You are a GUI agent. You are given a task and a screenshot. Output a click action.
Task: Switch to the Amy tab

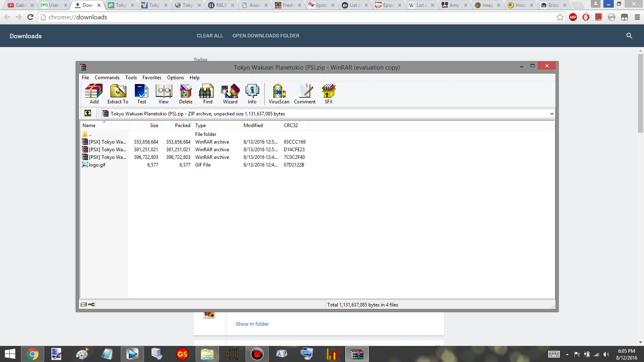coord(454,5)
